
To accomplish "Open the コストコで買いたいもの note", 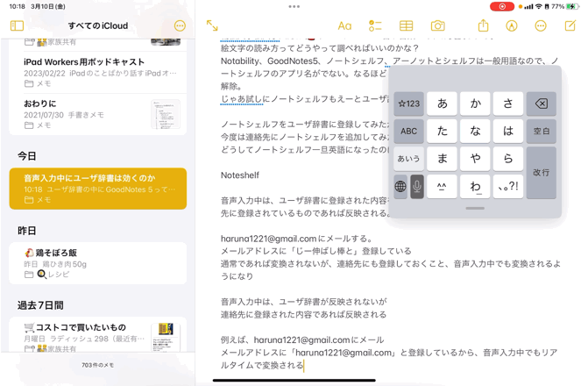I will pos(98,335).
